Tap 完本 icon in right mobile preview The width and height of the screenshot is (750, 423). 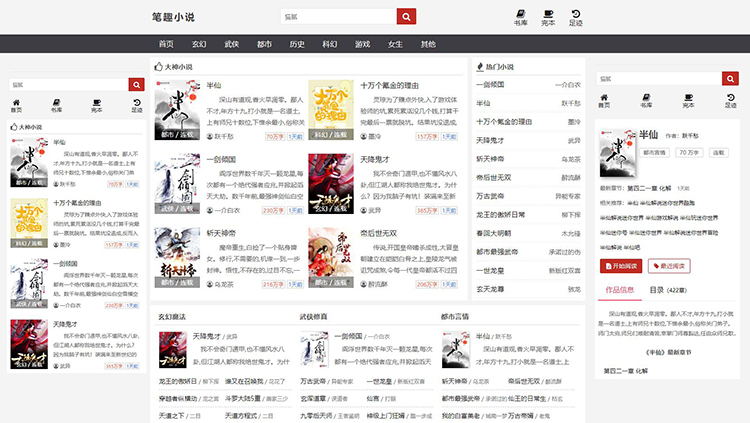coord(688,101)
